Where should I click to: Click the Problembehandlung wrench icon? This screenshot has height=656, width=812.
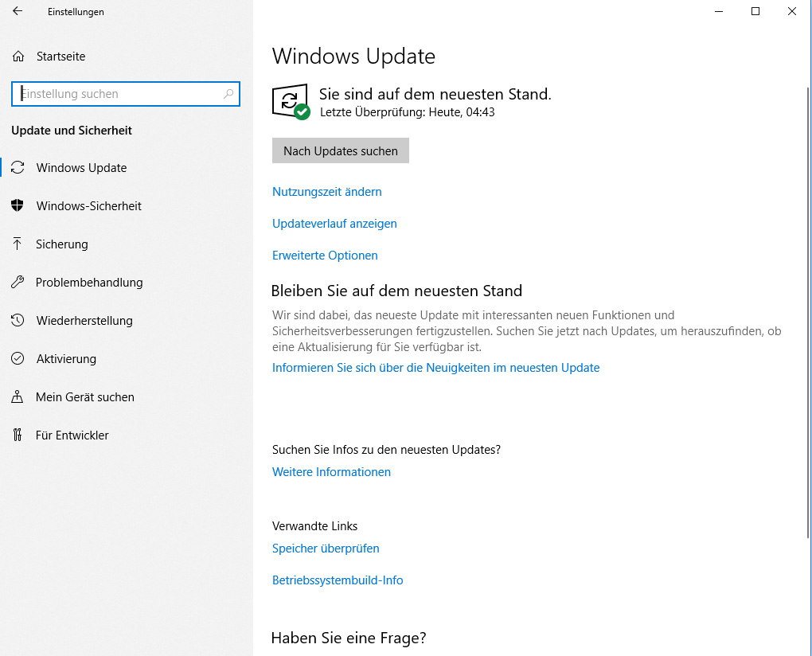click(x=18, y=282)
